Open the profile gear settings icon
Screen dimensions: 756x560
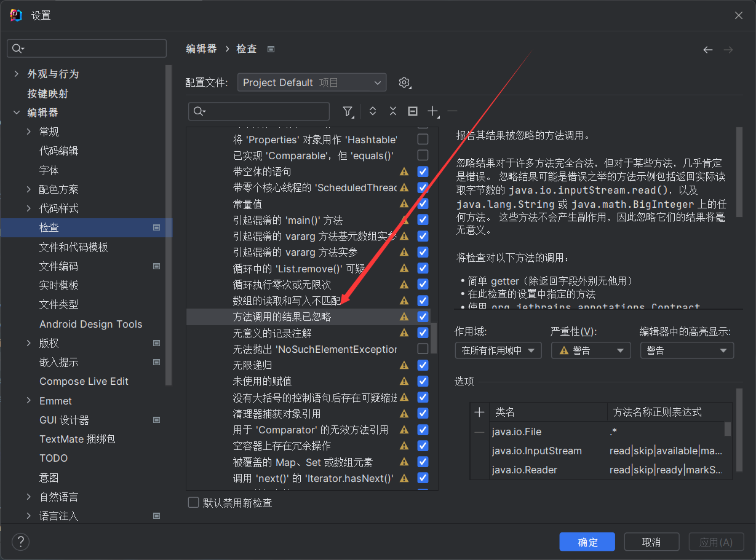coord(404,82)
